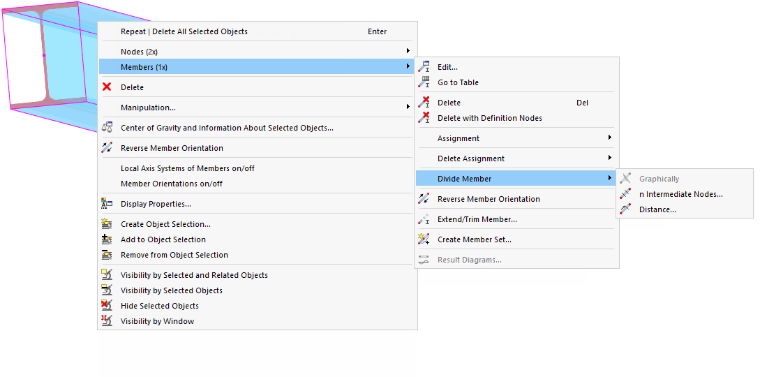This screenshot has width=760, height=377.
Task: Click the I-beam member cross-section in viewport
Action: click(x=45, y=56)
